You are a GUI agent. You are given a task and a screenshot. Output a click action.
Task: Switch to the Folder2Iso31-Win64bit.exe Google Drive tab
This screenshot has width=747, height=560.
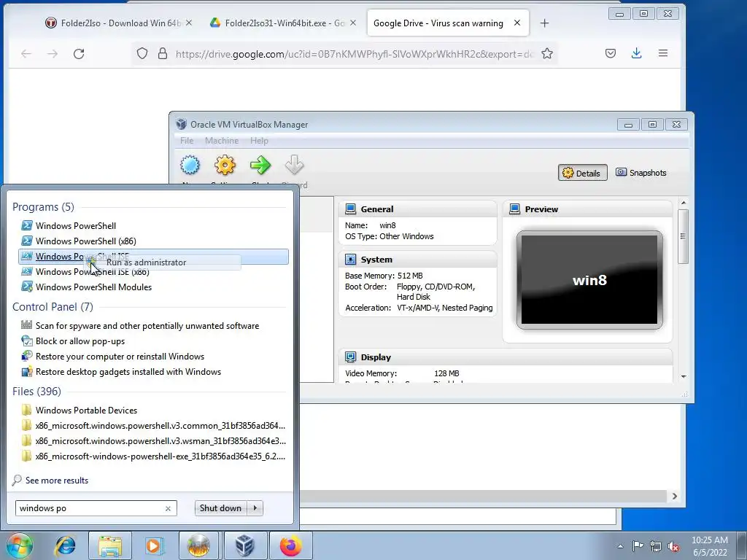click(282, 23)
